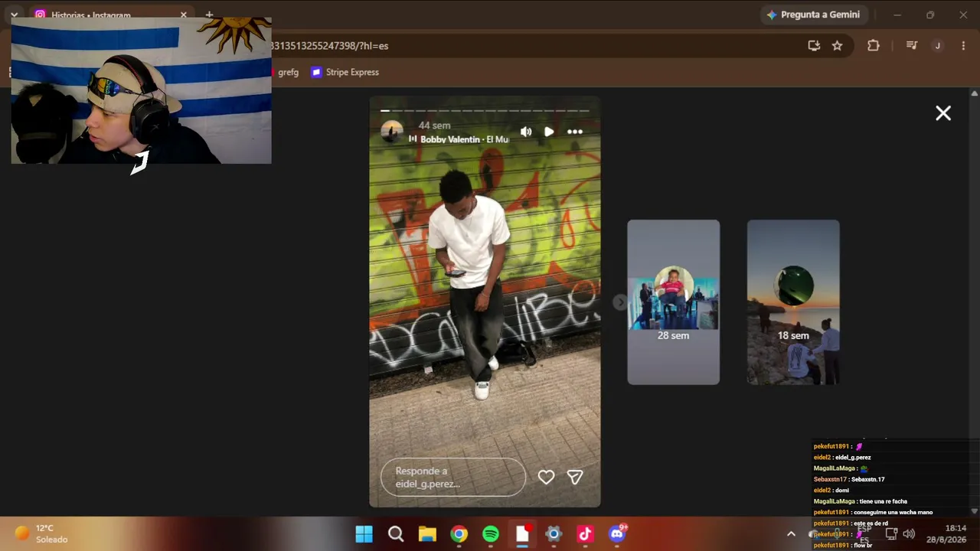Open the Bobby Valentin music track label

(459, 139)
